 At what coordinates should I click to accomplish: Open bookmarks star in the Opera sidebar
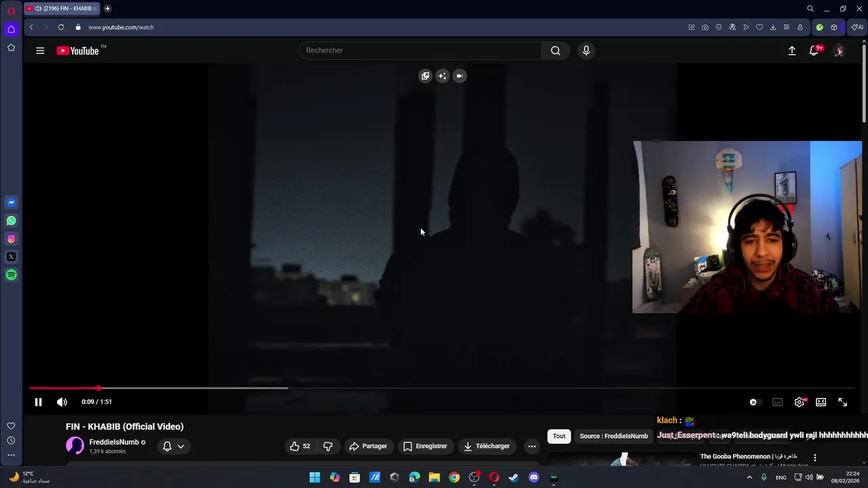click(x=11, y=47)
